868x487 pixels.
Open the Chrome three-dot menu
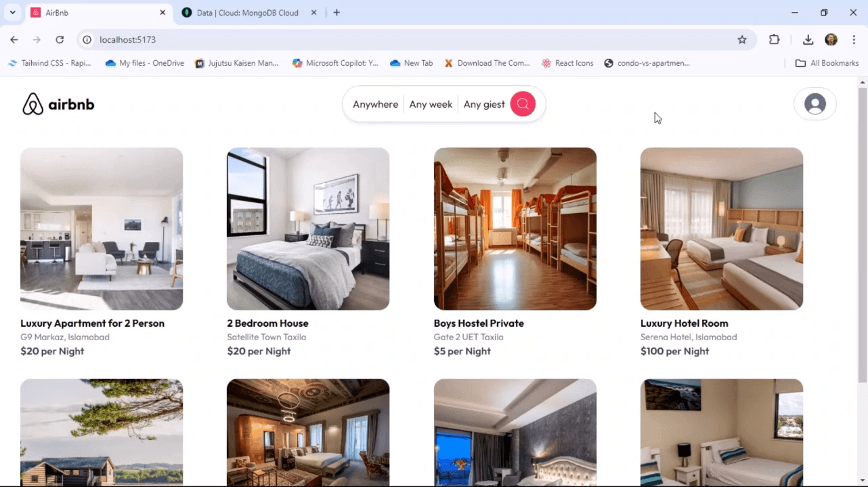click(x=854, y=40)
